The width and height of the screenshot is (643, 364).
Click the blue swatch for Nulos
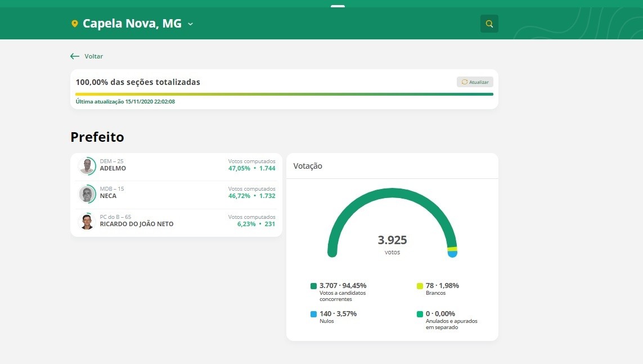[x=314, y=314]
